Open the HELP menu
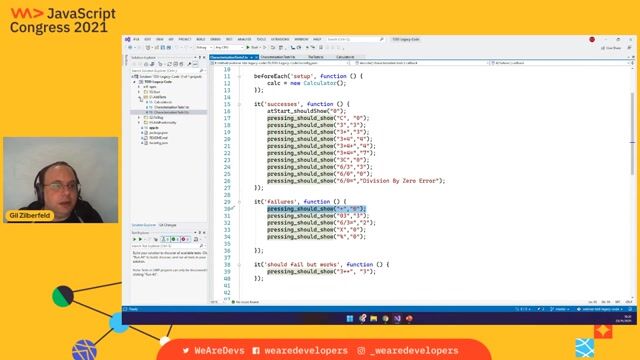This screenshot has height=360, width=640. tap(317, 40)
